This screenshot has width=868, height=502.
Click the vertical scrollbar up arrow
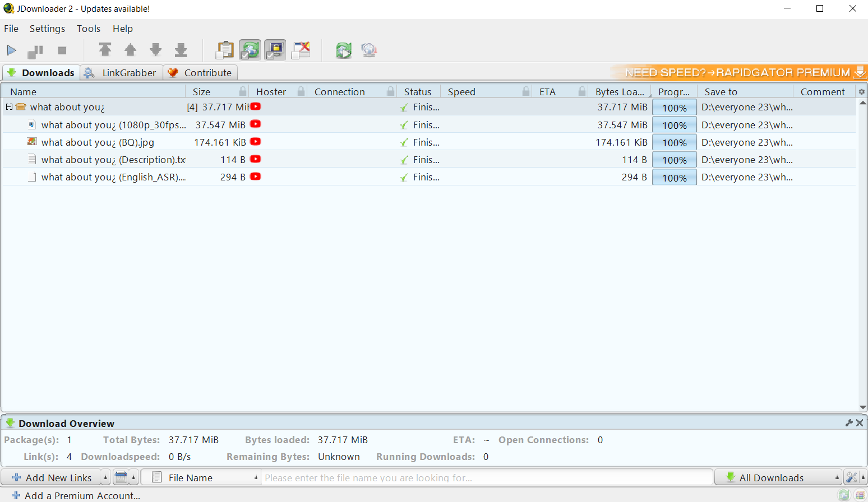pyautogui.click(x=863, y=103)
